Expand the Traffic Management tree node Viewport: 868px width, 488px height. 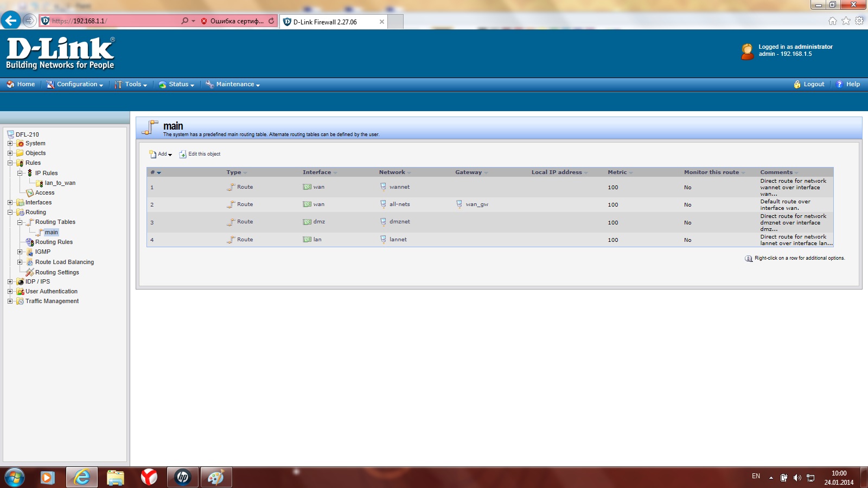coord(10,301)
